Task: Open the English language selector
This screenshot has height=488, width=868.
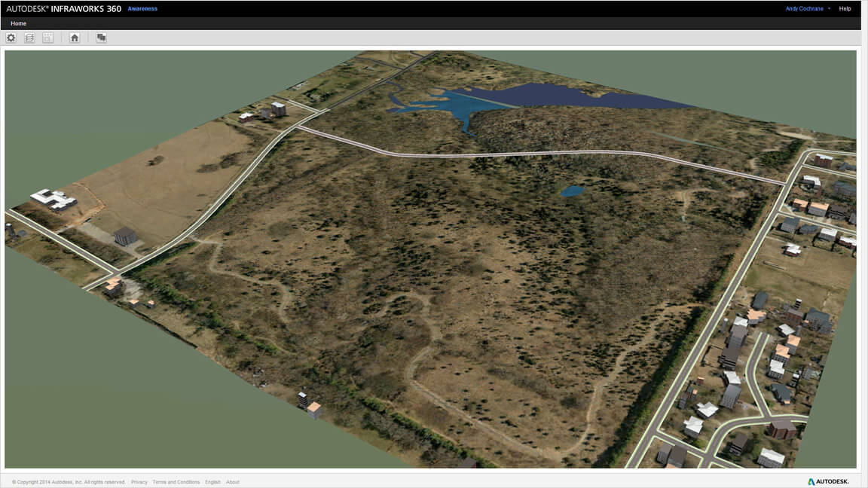Action: pyautogui.click(x=212, y=482)
